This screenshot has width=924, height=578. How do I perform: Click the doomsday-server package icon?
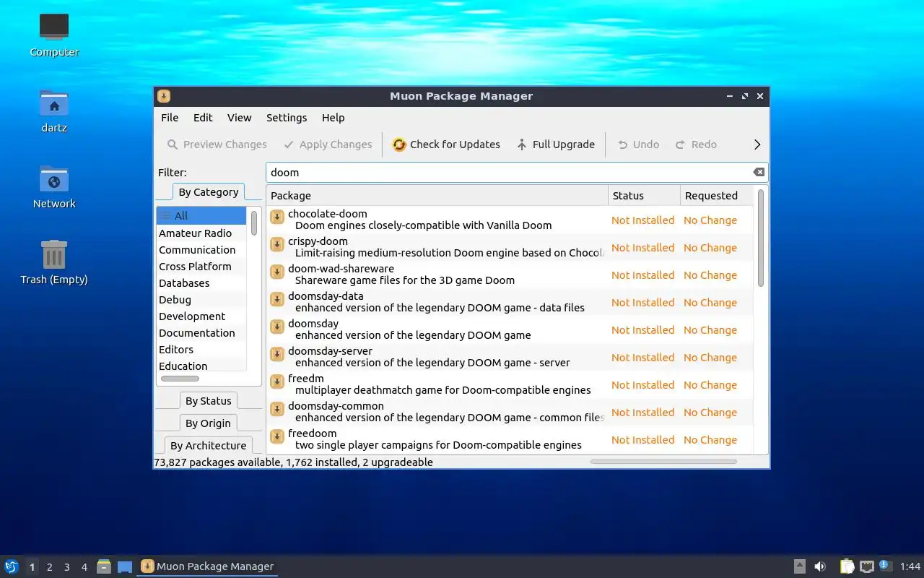(276, 354)
